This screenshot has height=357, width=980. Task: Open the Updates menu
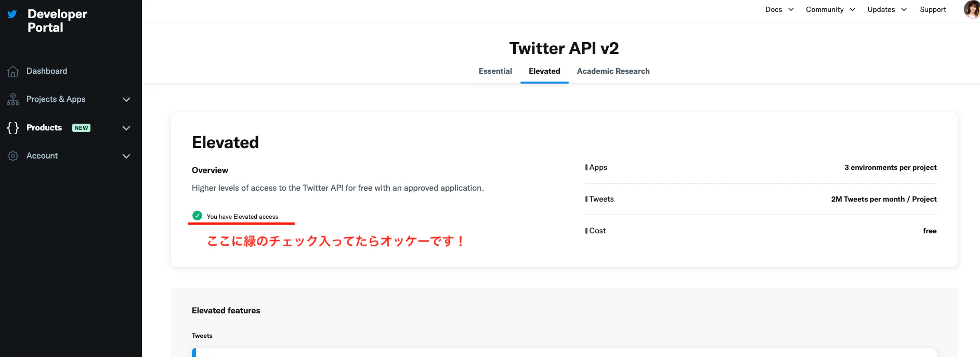881,9
